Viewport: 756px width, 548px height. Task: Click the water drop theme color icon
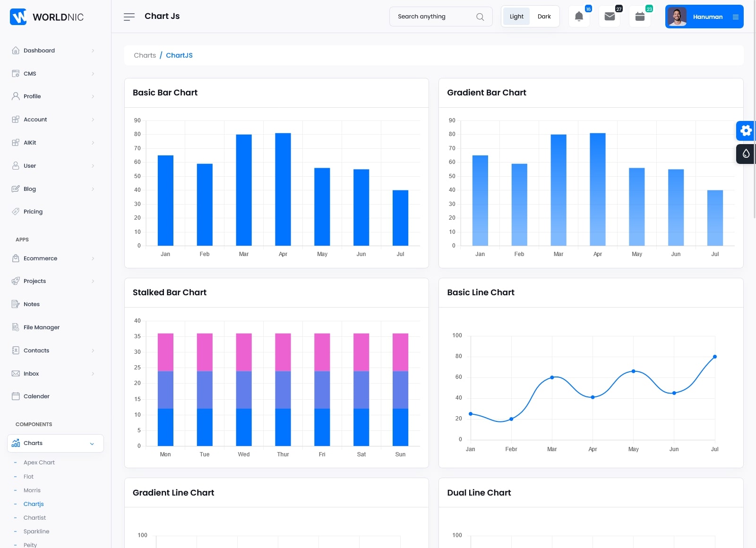[x=746, y=154]
